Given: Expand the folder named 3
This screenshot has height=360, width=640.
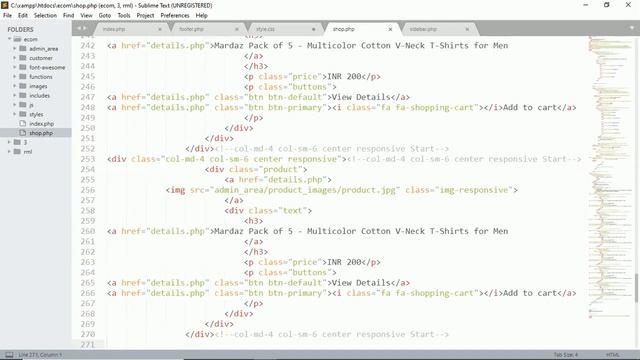Looking at the screenshot, I should (x=9, y=142).
